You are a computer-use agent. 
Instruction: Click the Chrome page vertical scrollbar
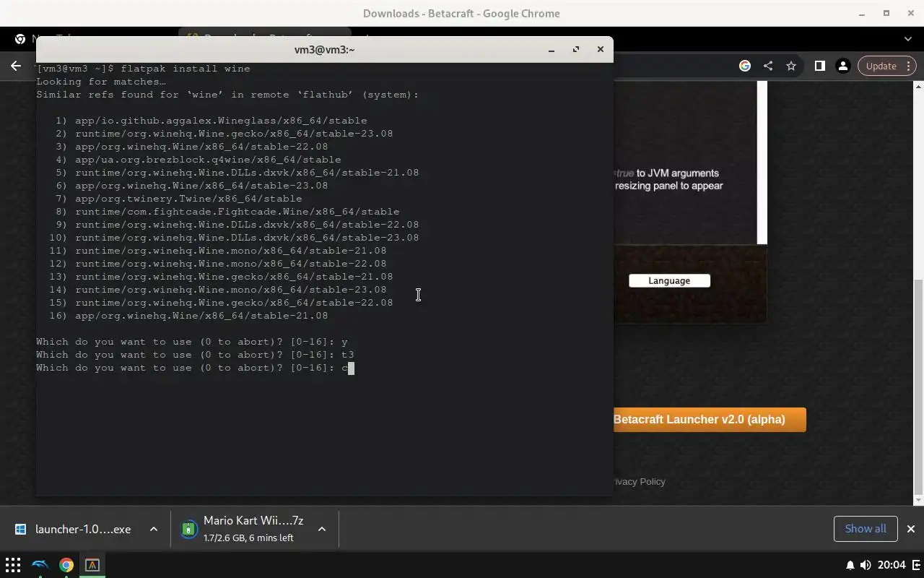pyautogui.click(x=918, y=387)
